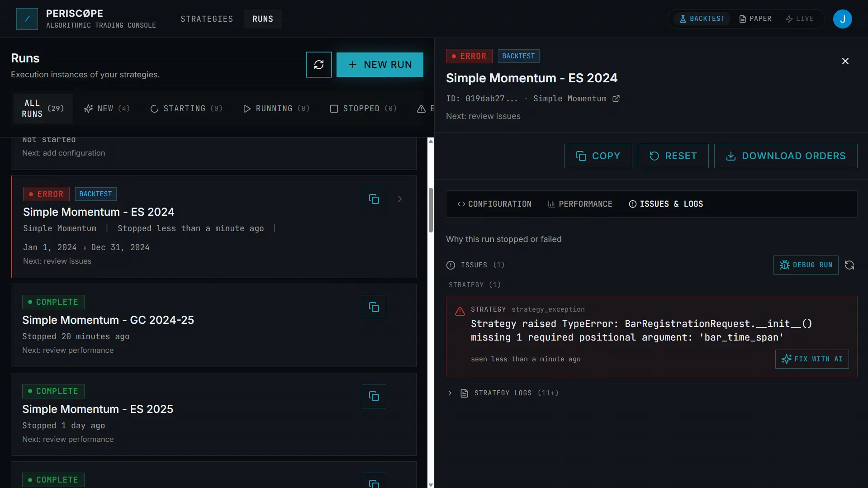Switch to the Performance tab
868x488 pixels.
click(580, 204)
